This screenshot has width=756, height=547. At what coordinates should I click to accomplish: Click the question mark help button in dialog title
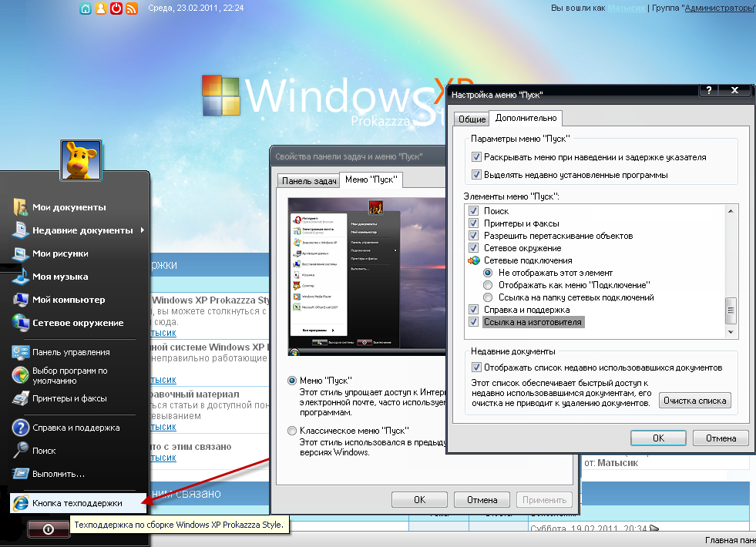pos(708,90)
